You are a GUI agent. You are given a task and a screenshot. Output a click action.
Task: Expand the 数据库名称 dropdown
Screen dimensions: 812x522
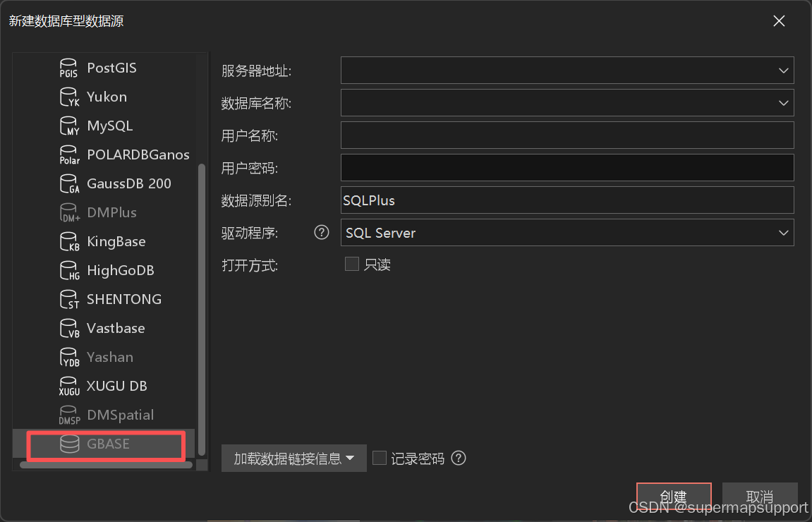coord(783,103)
